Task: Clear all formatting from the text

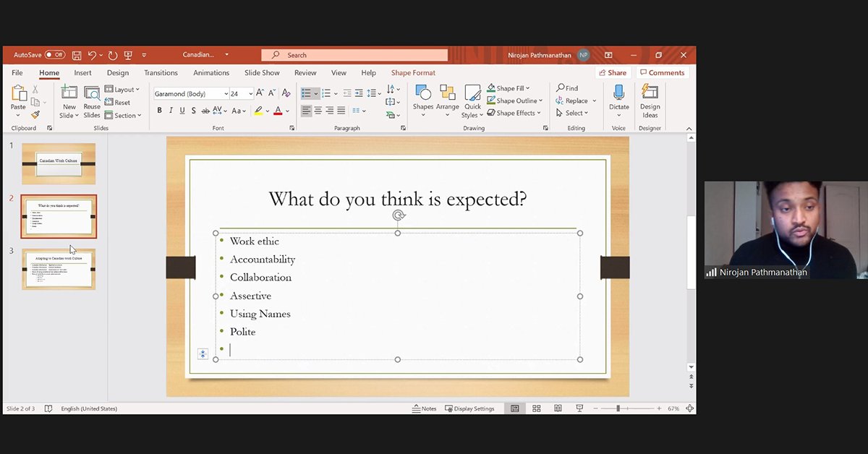Action: [286, 93]
